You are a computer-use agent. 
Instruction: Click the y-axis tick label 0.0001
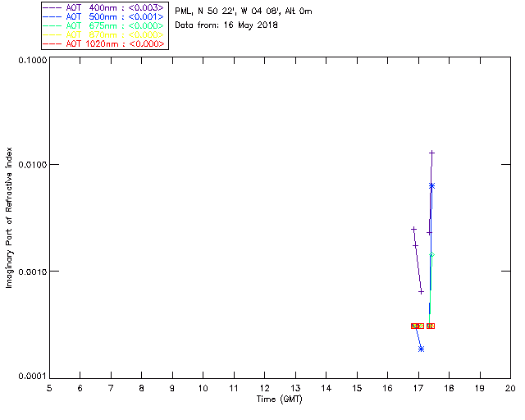[32, 377]
